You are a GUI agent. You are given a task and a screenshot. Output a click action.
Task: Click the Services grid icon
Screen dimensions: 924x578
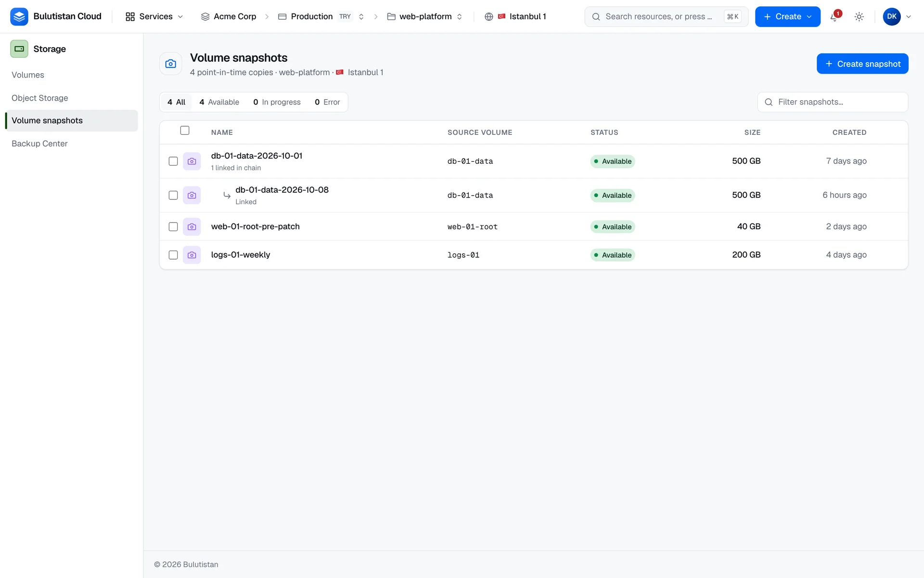pyautogui.click(x=130, y=17)
